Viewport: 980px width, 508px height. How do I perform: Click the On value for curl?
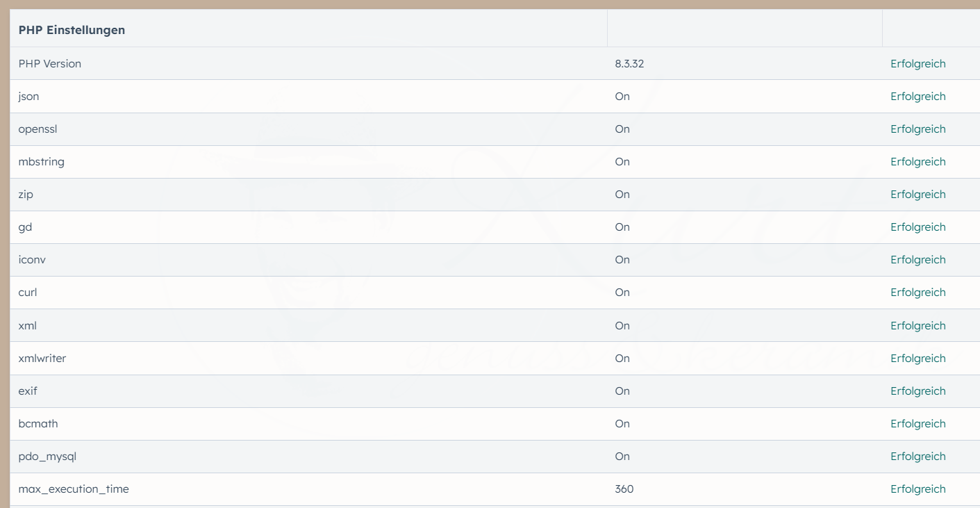pos(622,292)
